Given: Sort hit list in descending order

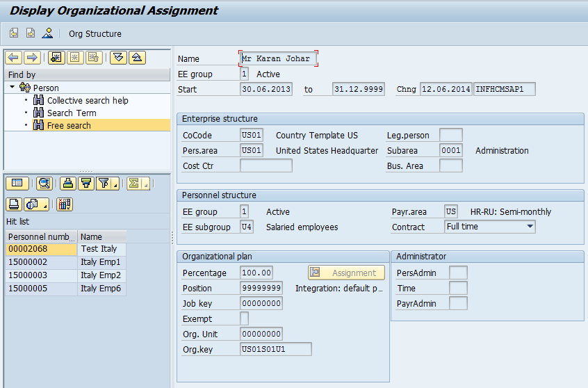Looking at the screenshot, I should (86, 184).
